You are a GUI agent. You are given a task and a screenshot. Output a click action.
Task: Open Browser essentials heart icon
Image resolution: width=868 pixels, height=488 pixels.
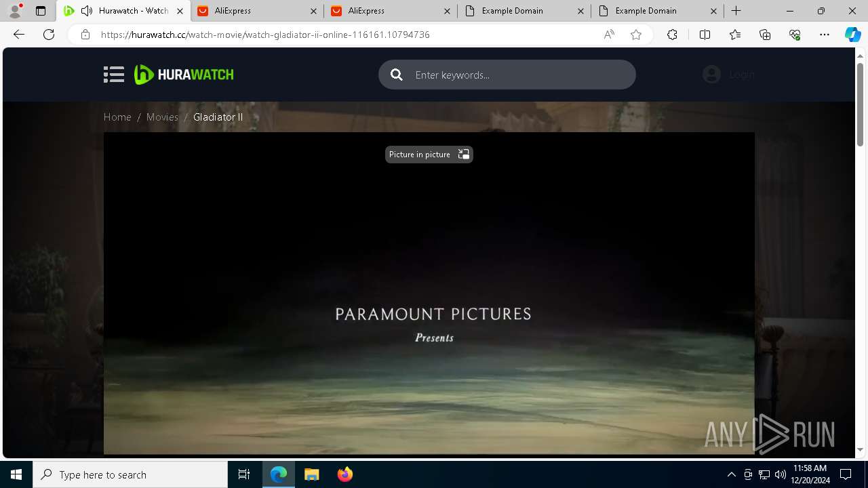coord(795,35)
